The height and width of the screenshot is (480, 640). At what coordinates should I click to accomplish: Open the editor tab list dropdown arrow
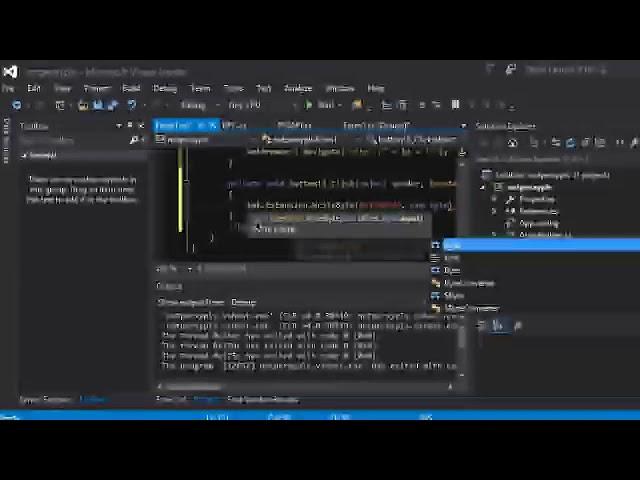pos(463,126)
